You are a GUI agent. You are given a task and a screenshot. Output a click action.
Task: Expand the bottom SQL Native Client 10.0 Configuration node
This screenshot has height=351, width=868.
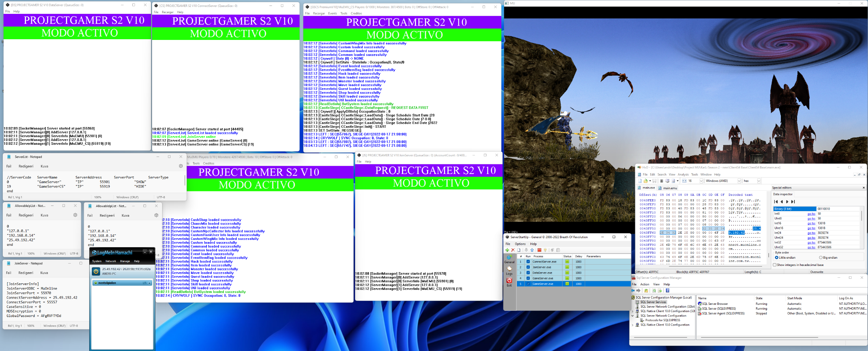[633, 325]
